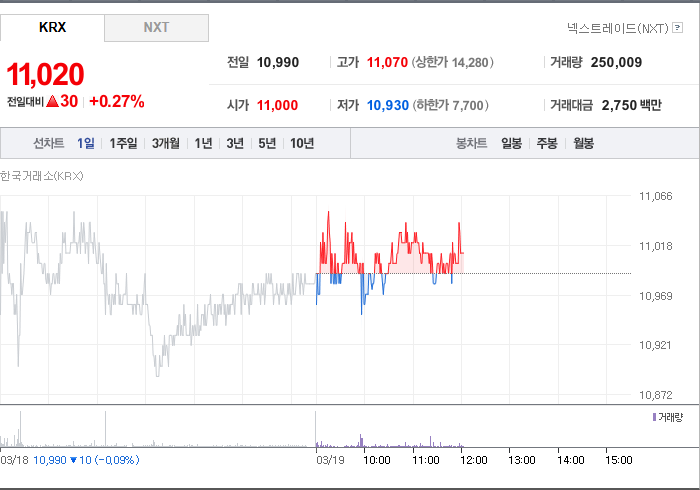Click the high price 11,070

click(x=387, y=62)
